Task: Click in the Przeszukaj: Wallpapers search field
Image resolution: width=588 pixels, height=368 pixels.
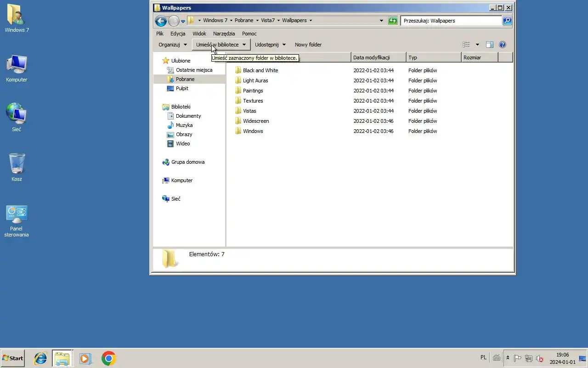Action: point(451,21)
